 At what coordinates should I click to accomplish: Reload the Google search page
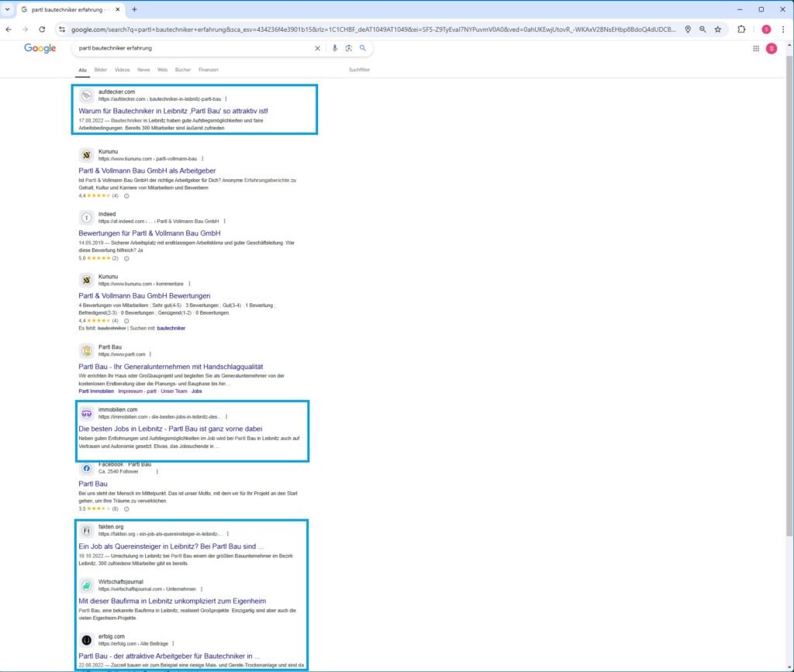coord(42,29)
